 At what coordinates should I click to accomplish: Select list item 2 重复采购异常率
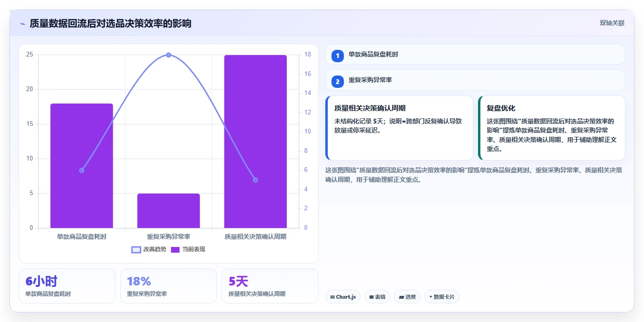(x=475, y=80)
